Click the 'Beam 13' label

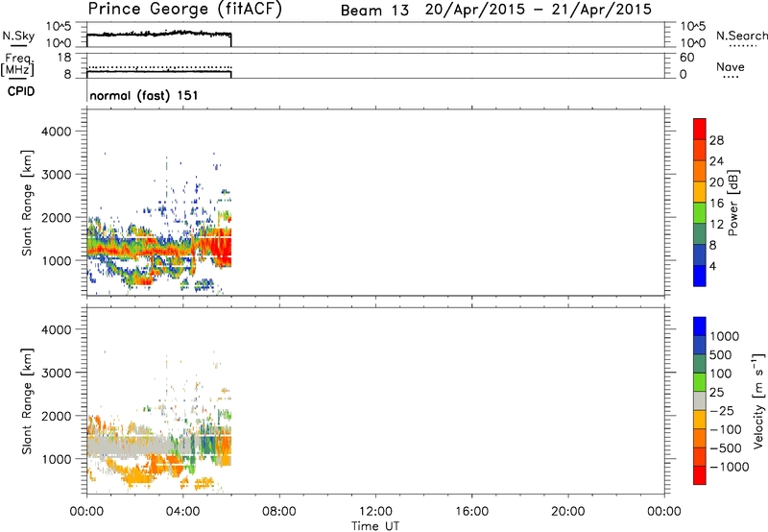tap(374, 11)
